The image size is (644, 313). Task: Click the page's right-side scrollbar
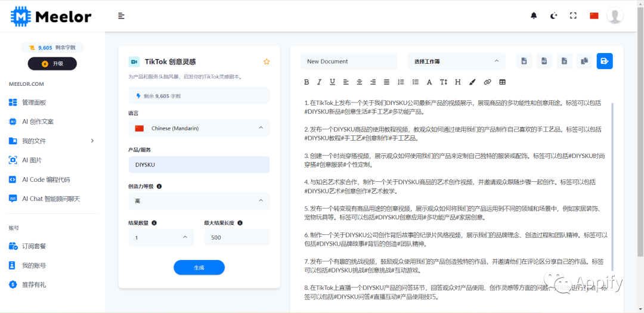pyautogui.click(x=640, y=131)
